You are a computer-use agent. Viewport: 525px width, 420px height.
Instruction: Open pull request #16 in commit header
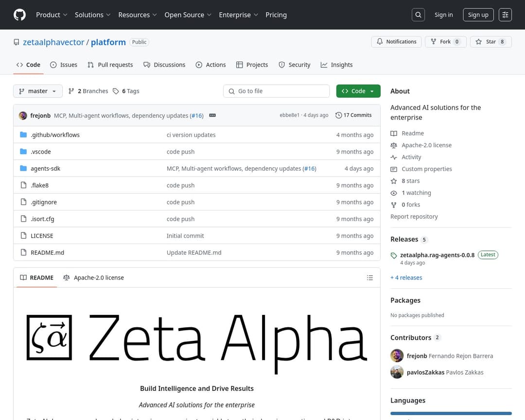[x=196, y=116]
